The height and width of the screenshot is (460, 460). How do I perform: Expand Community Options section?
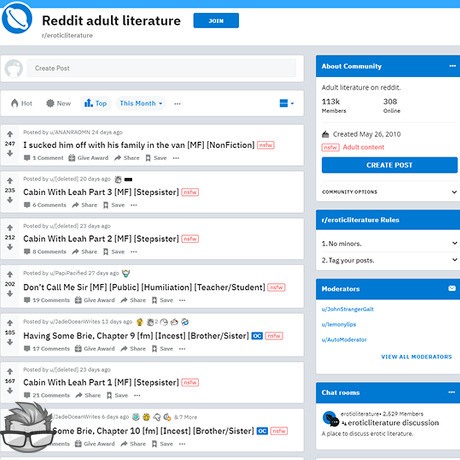coord(389,192)
